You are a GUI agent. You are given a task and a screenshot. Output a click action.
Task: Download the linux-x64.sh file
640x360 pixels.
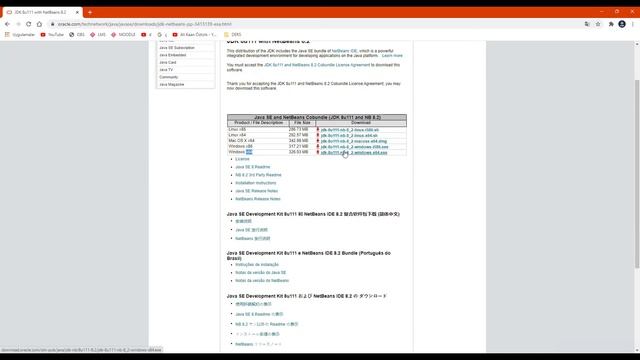coord(349,136)
